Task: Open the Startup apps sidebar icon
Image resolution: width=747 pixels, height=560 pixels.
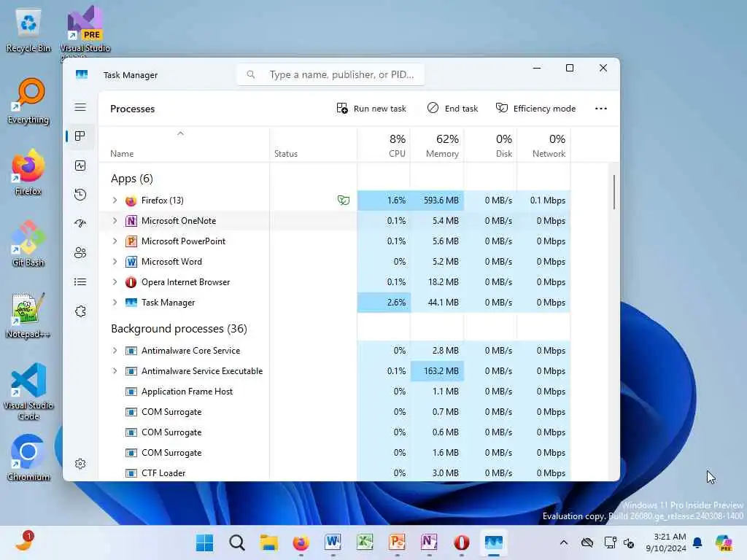Action: click(80, 223)
